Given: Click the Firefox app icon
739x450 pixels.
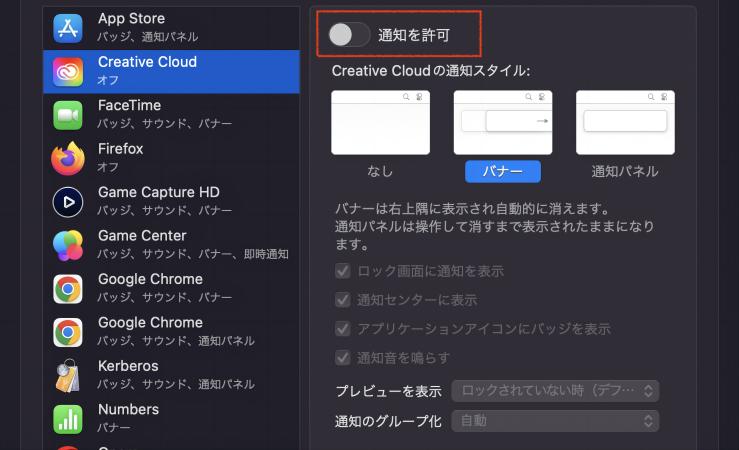Looking at the screenshot, I should (x=68, y=158).
